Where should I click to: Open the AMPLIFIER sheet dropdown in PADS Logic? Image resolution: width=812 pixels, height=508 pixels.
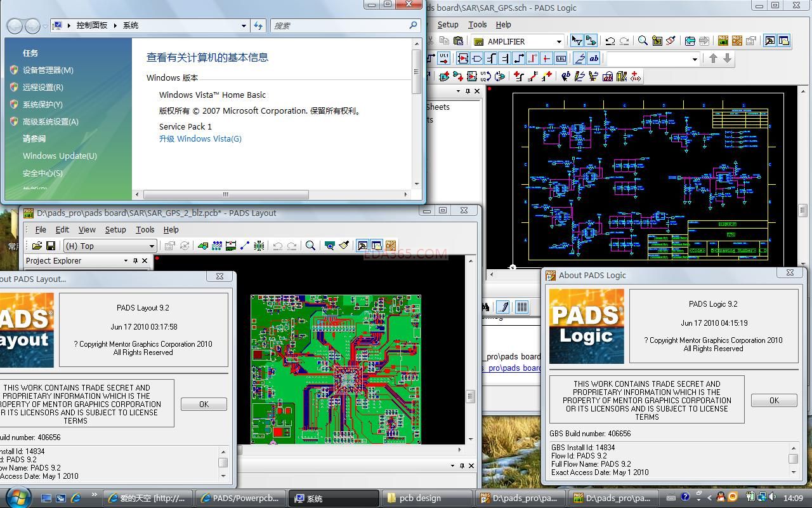click(x=559, y=41)
